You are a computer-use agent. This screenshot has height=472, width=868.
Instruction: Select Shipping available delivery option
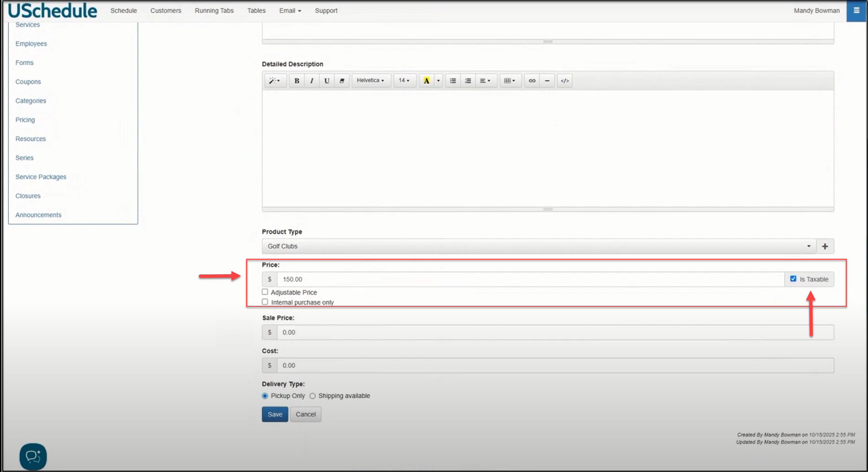[x=313, y=396]
